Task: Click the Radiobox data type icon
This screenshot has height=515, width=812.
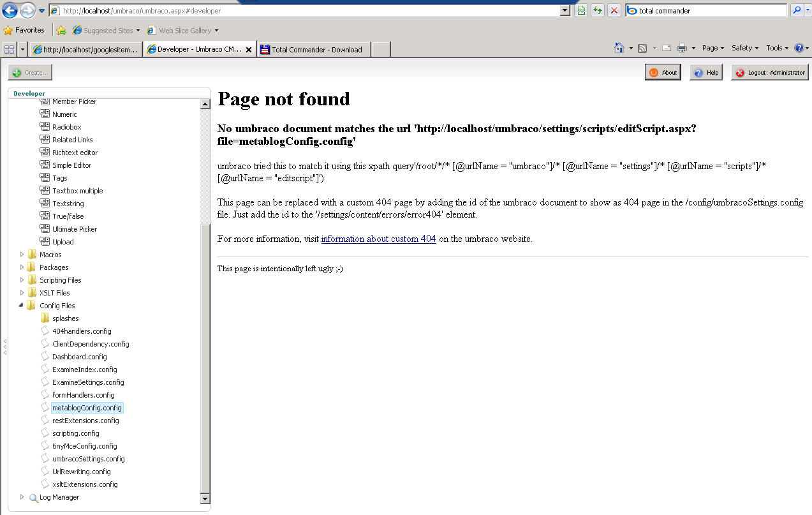Action: pos(45,127)
